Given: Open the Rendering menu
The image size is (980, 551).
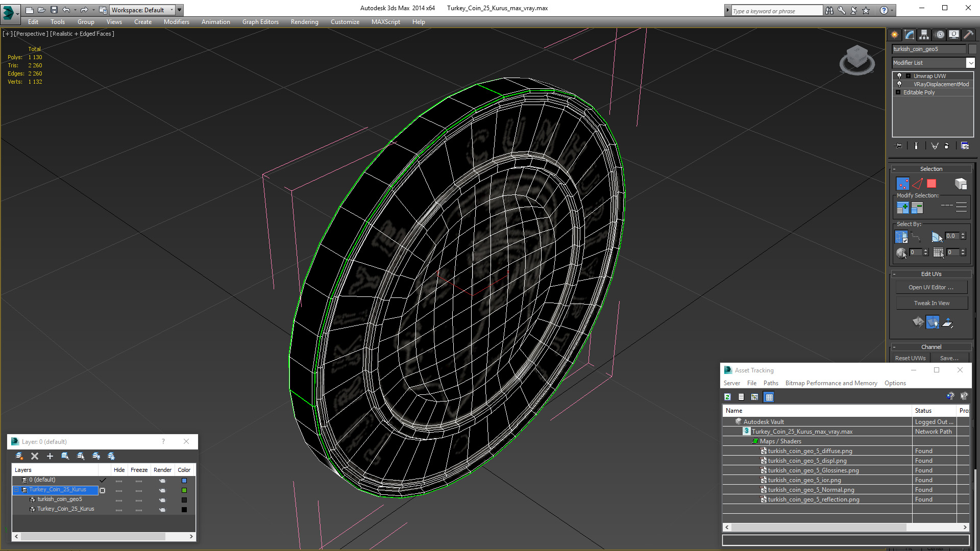Looking at the screenshot, I should pos(304,22).
